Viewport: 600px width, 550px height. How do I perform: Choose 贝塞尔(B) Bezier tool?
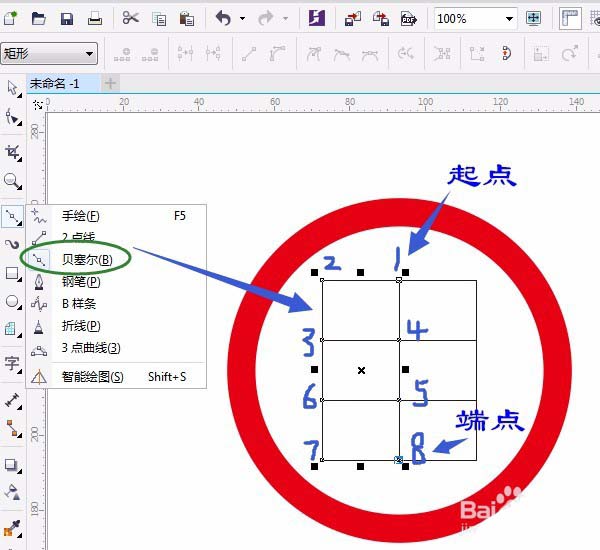116,260
